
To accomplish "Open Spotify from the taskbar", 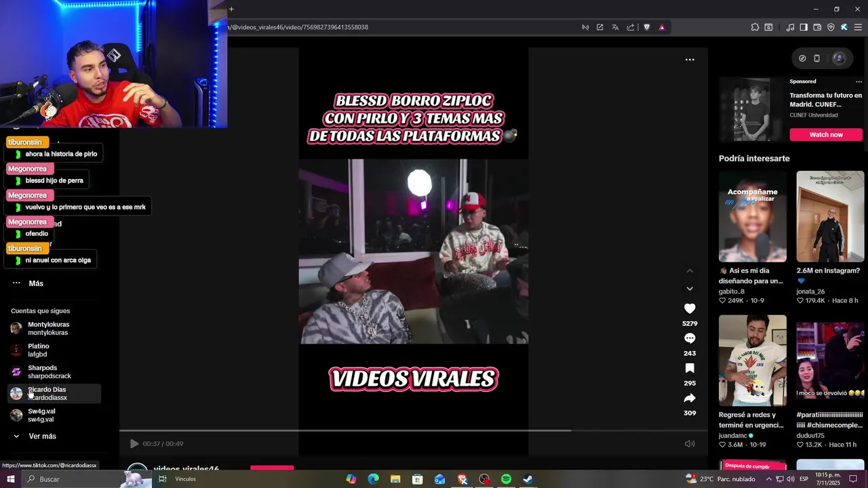I will [506, 479].
